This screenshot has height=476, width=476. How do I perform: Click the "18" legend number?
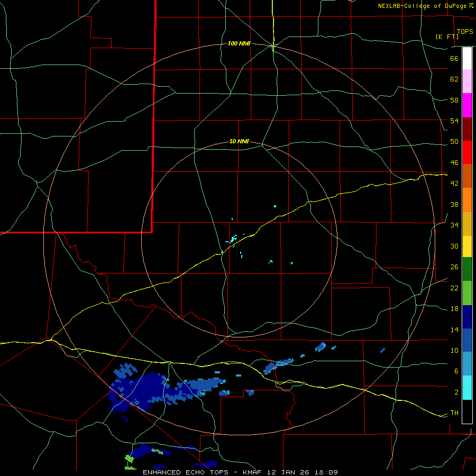click(x=454, y=309)
